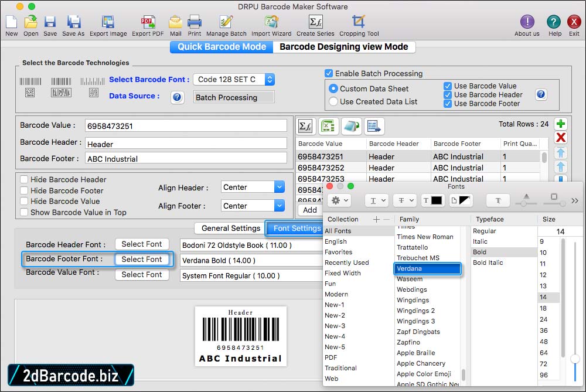Select the Custom Data Sheet radio option
586x392 pixels.
tap(333, 88)
